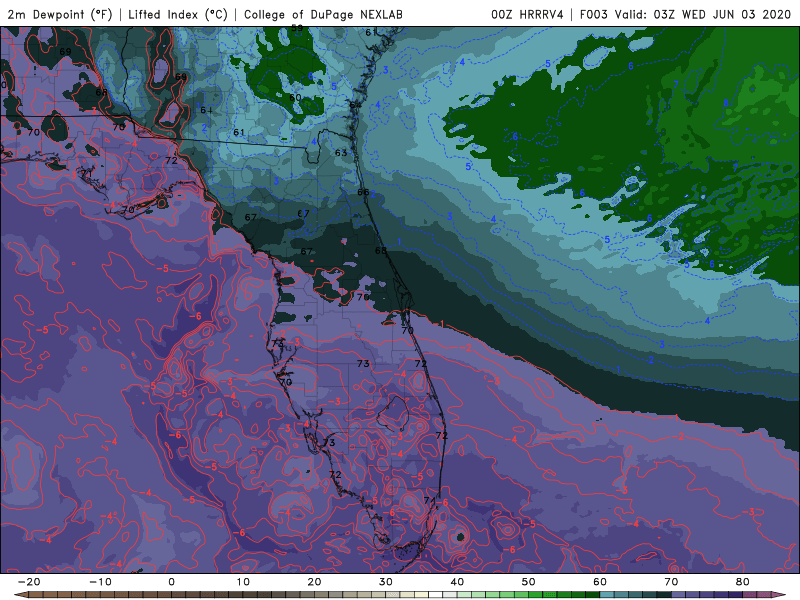Image resolution: width=800 pixels, height=600 pixels.
Task: Click the '70' color scale label
Action: coord(671,582)
